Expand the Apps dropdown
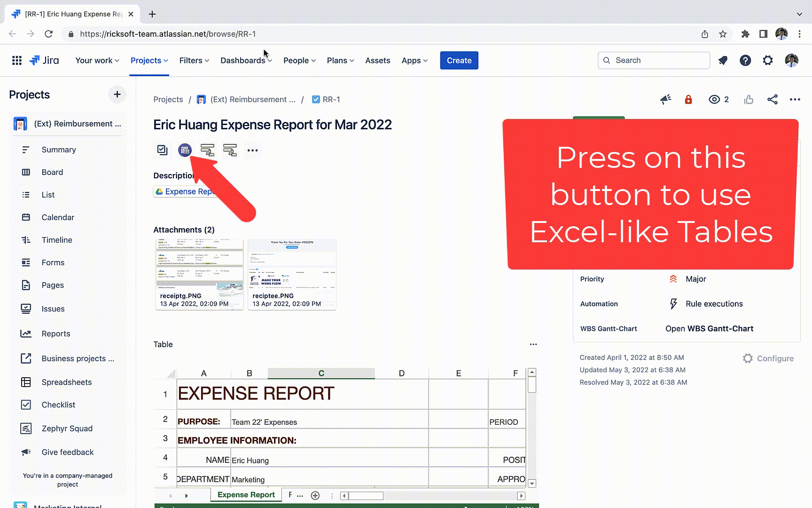The width and height of the screenshot is (812, 508). click(x=414, y=60)
